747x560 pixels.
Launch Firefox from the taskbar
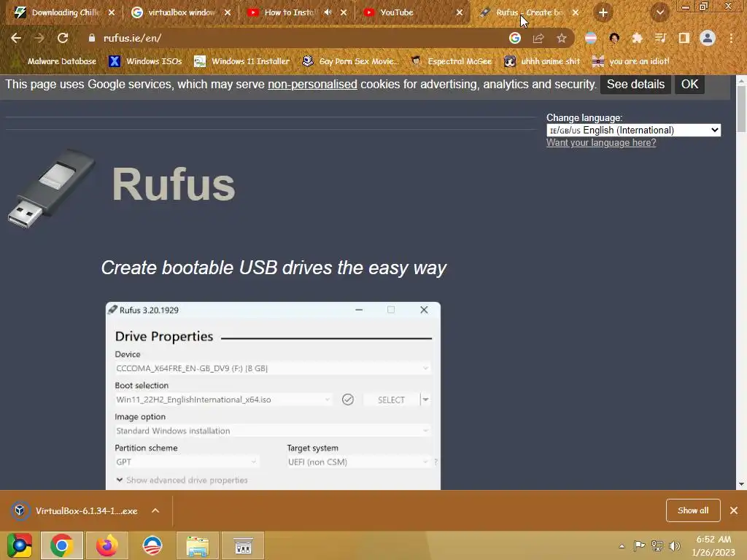[x=107, y=545]
